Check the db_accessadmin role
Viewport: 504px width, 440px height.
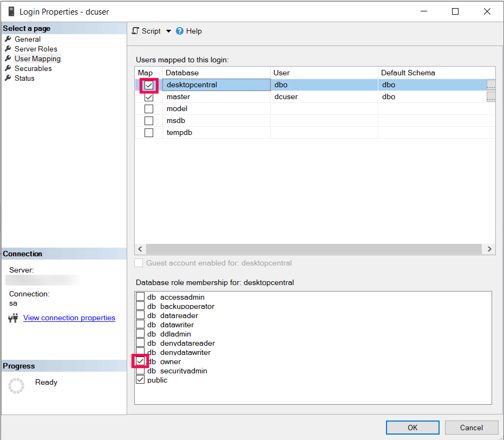point(140,296)
